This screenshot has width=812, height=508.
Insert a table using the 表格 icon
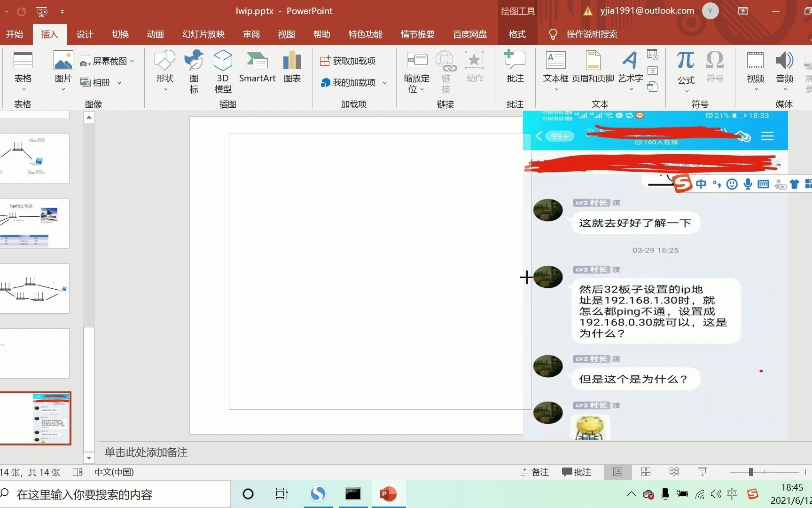tap(23, 61)
